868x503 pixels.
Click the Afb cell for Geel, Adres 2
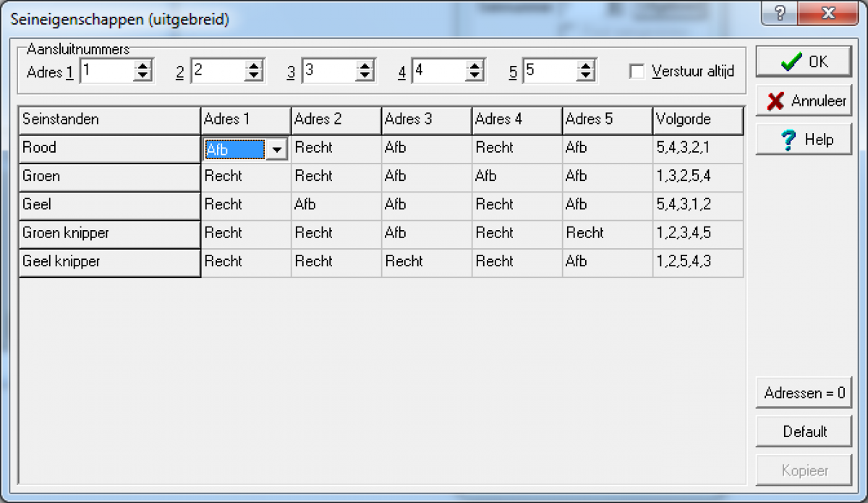point(336,206)
